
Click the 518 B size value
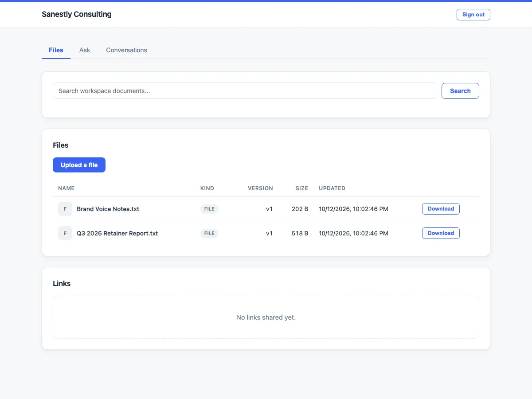[x=300, y=233]
